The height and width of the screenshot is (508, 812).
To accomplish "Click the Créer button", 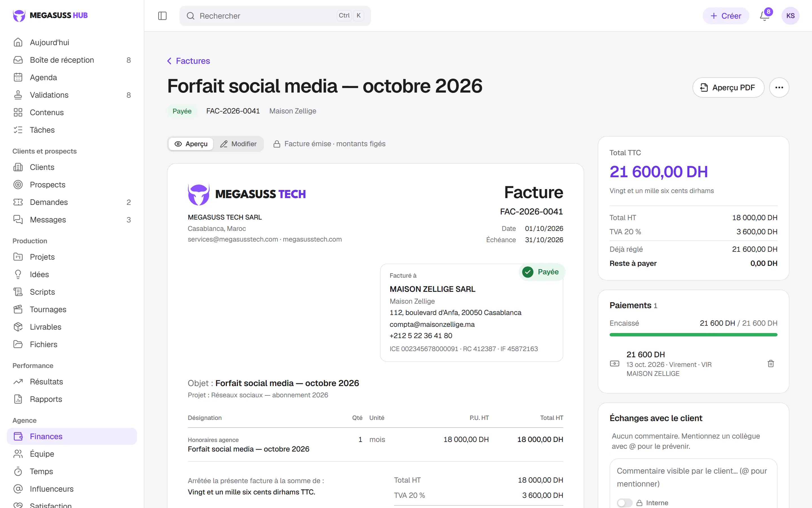I will [725, 16].
